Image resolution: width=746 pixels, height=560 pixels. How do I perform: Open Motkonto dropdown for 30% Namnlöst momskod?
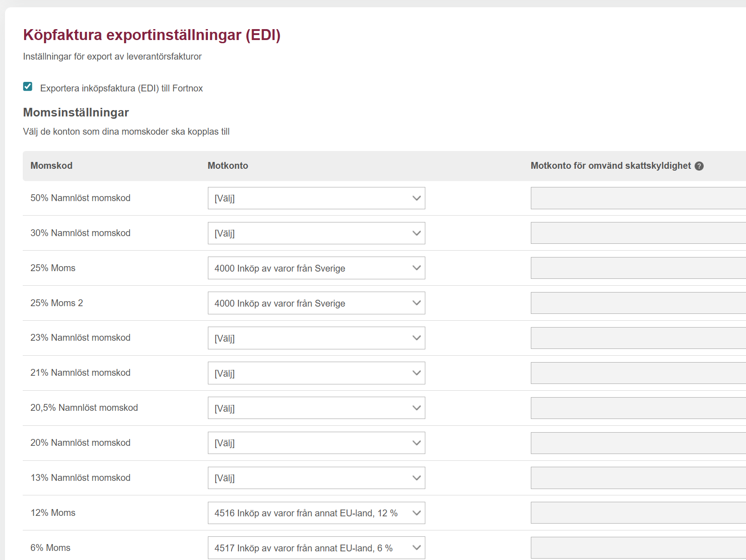coord(316,233)
